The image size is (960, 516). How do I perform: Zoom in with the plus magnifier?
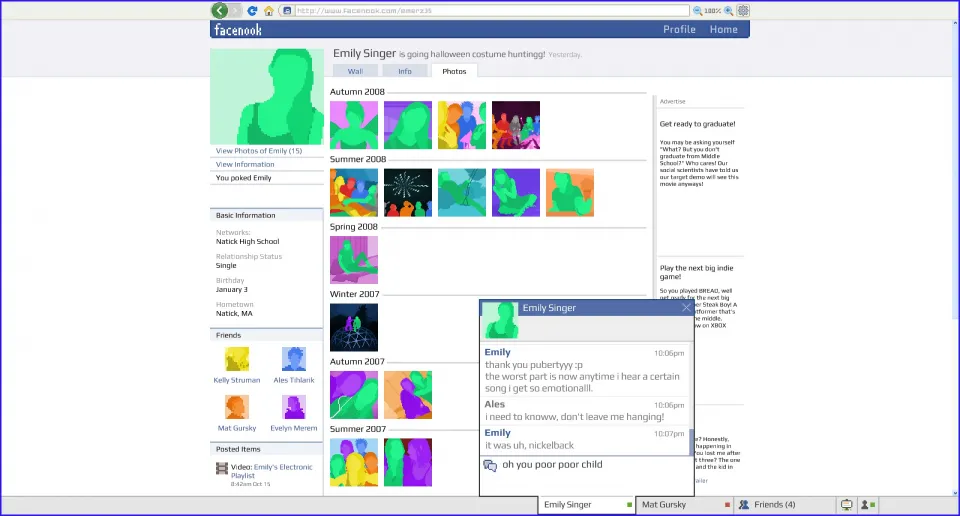pyautogui.click(x=729, y=10)
